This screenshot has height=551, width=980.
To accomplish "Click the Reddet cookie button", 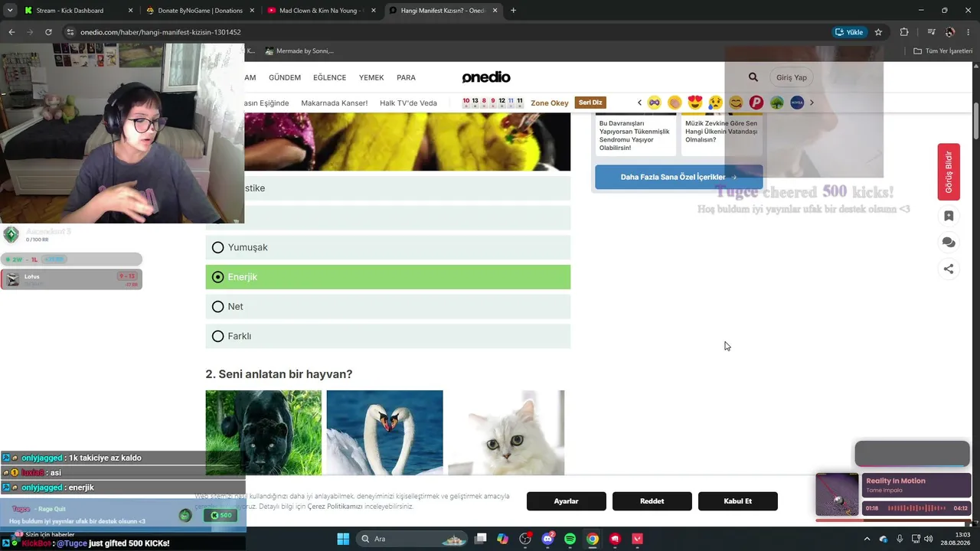I will pos(652,501).
